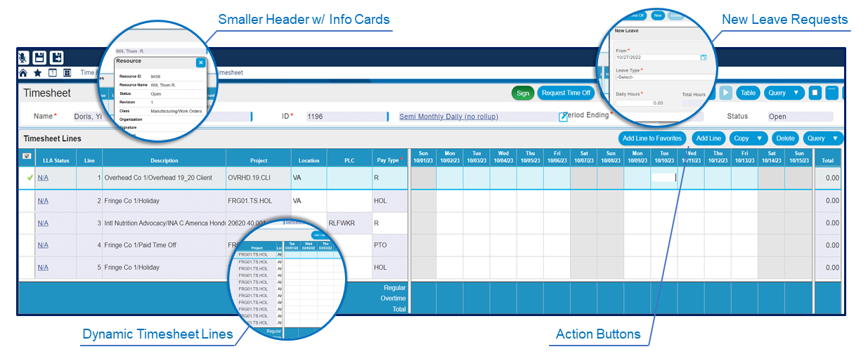Click the square checkbox button after Query

[x=815, y=93]
